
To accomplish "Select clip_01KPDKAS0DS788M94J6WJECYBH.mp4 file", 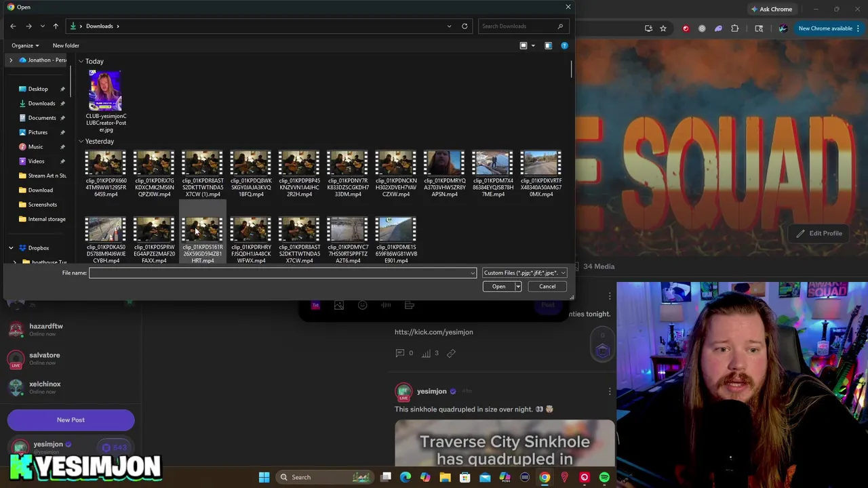I will (106, 240).
